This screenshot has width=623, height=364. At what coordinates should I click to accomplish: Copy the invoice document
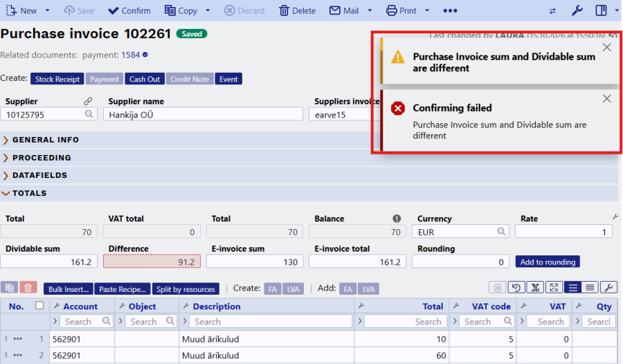pyautogui.click(x=181, y=11)
